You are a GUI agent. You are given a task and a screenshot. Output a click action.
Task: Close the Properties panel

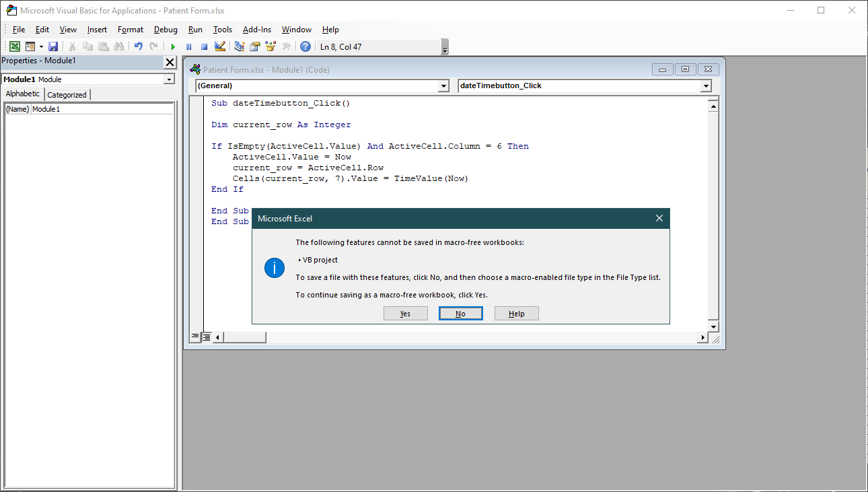click(170, 63)
